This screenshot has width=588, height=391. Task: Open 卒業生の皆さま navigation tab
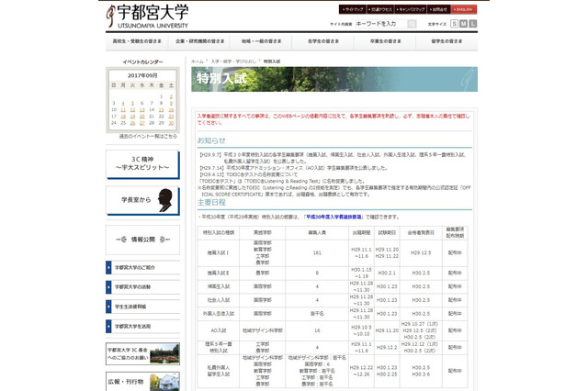click(x=385, y=41)
